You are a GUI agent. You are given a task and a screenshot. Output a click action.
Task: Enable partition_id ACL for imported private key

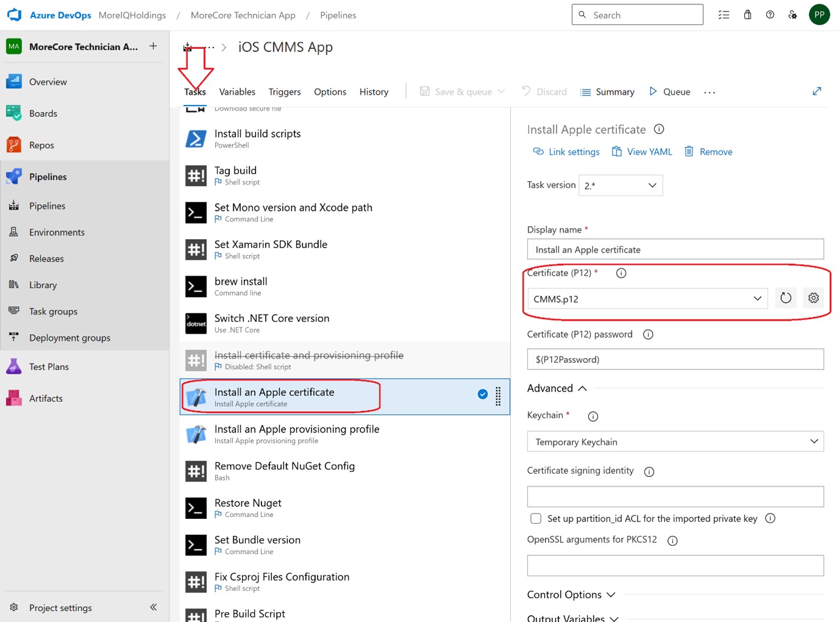coord(536,518)
